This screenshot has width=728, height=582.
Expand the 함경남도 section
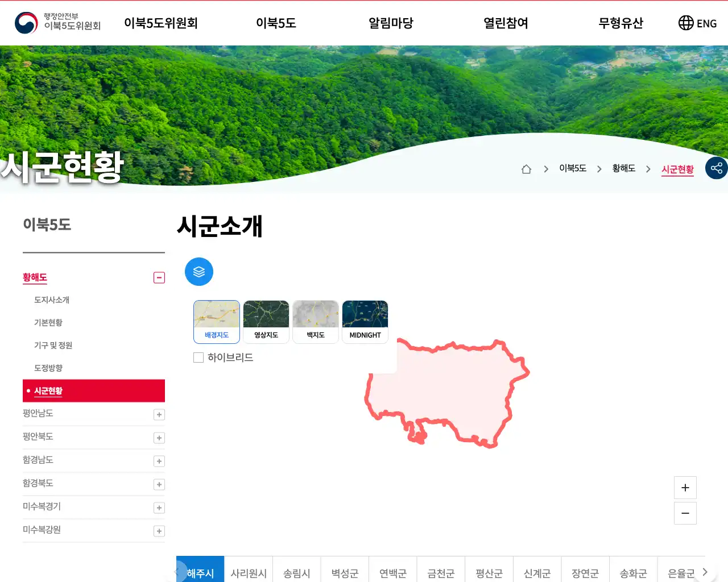(x=159, y=461)
